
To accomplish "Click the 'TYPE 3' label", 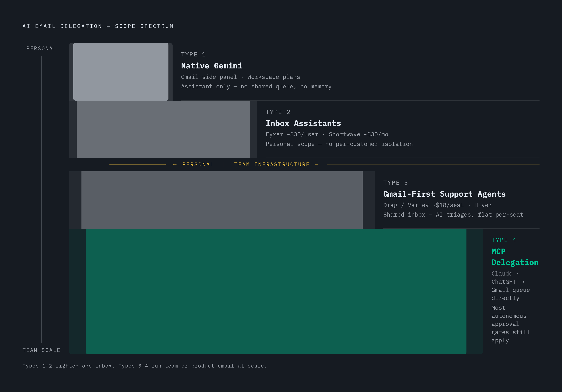I will [x=396, y=183].
